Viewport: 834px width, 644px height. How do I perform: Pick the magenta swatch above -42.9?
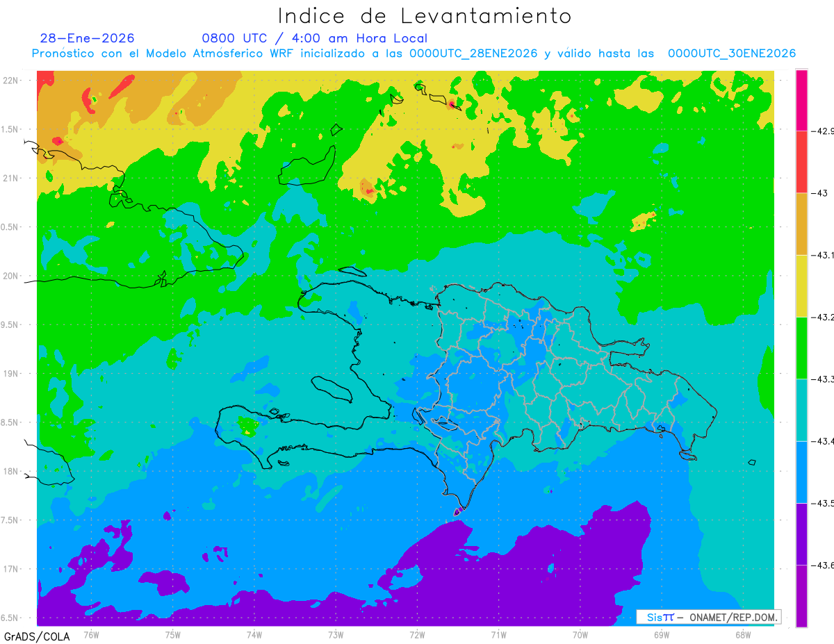click(801, 100)
